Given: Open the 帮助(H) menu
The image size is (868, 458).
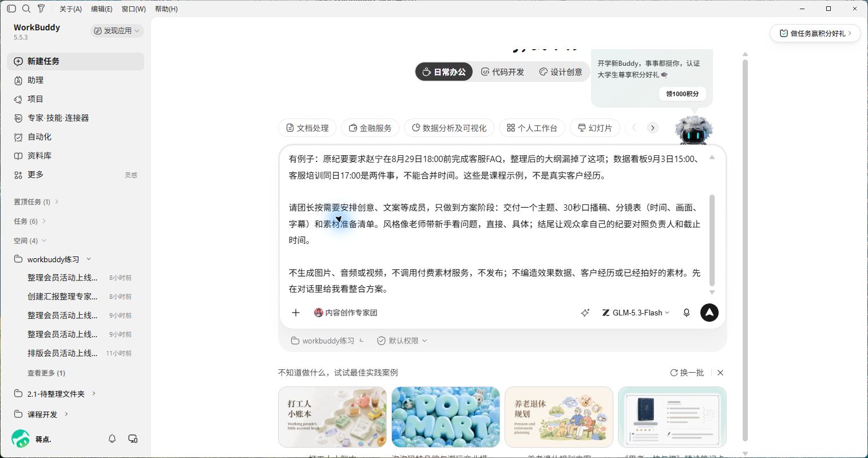Looking at the screenshot, I should click(x=167, y=9).
